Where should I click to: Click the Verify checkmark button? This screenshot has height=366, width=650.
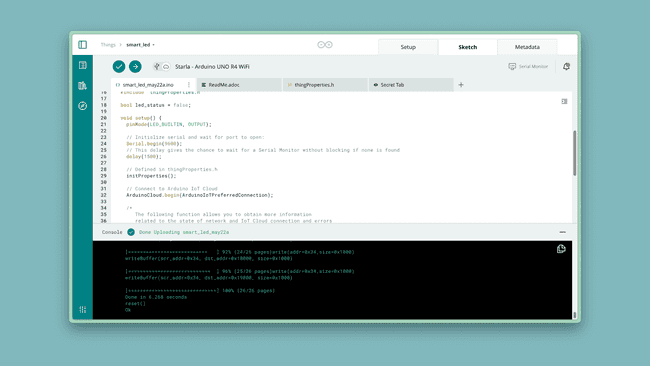pyautogui.click(x=119, y=66)
